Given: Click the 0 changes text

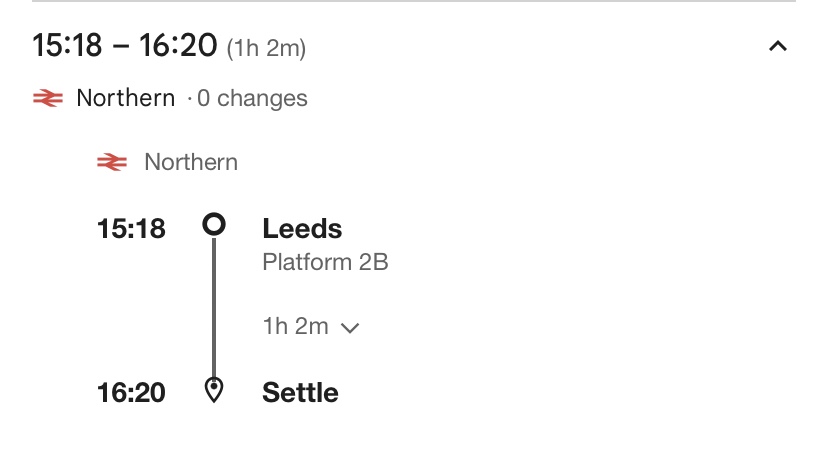Looking at the screenshot, I should [x=252, y=98].
